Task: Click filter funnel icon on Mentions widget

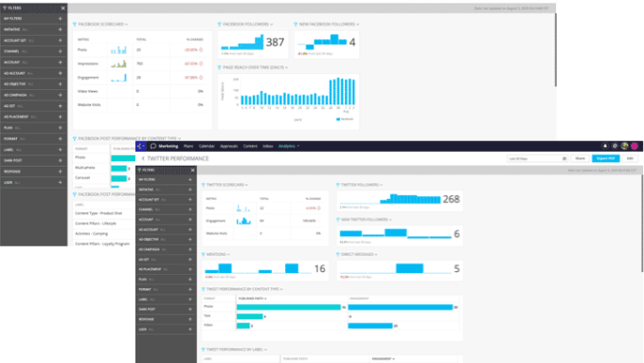Action: pyautogui.click(x=204, y=254)
